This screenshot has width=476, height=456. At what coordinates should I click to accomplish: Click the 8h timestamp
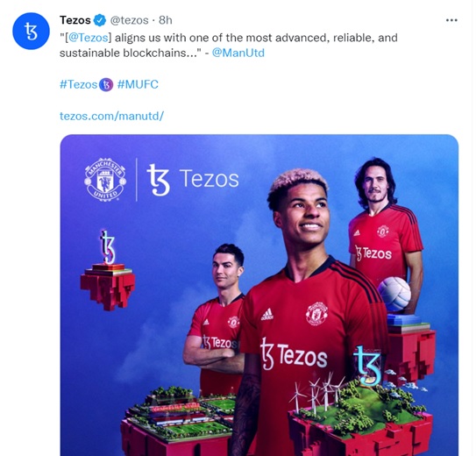[165, 20]
